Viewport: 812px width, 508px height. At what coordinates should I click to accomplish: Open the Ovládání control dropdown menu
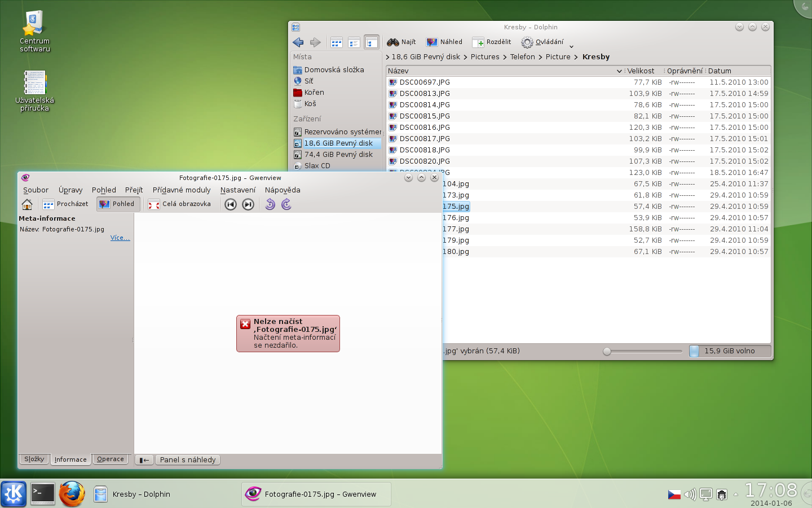point(542,42)
